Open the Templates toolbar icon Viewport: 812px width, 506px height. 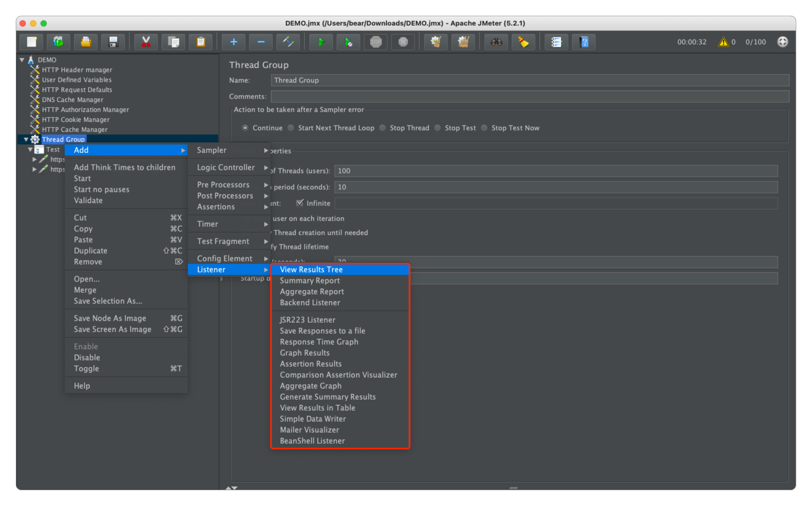[58, 42]
